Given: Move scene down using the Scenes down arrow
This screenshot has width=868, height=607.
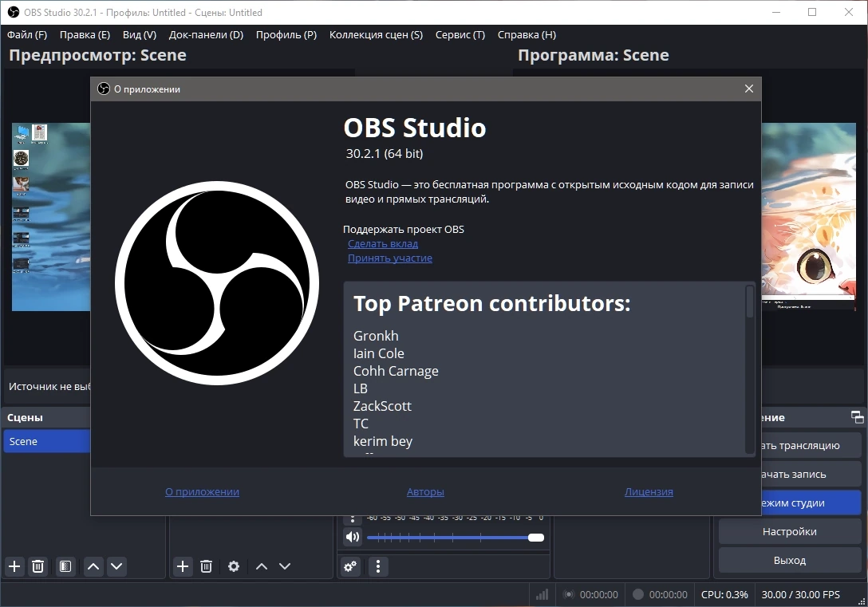Looking at the screenshot, I should [116, 566].
